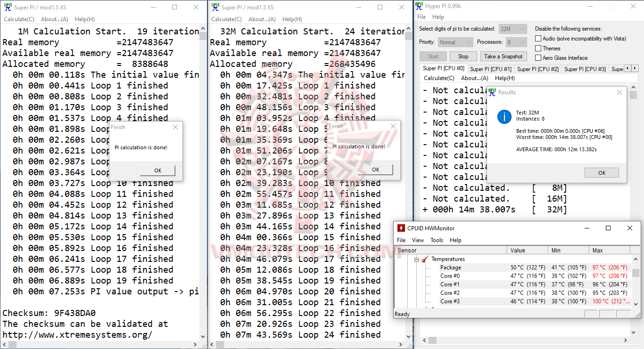Screen dimensions: 644x349
Task: Click the Stop button in Hyper PI
Action: [x=463, y=57]
